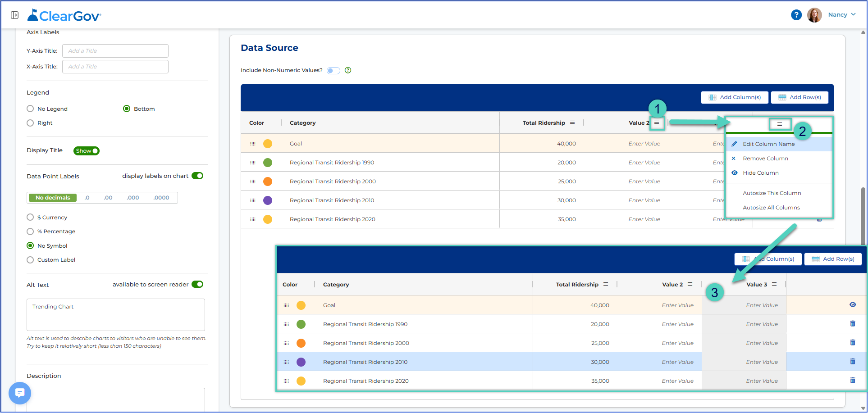
Task: Toggle Include Non-Numeric Values switch
Action: (x=333, y=71)
